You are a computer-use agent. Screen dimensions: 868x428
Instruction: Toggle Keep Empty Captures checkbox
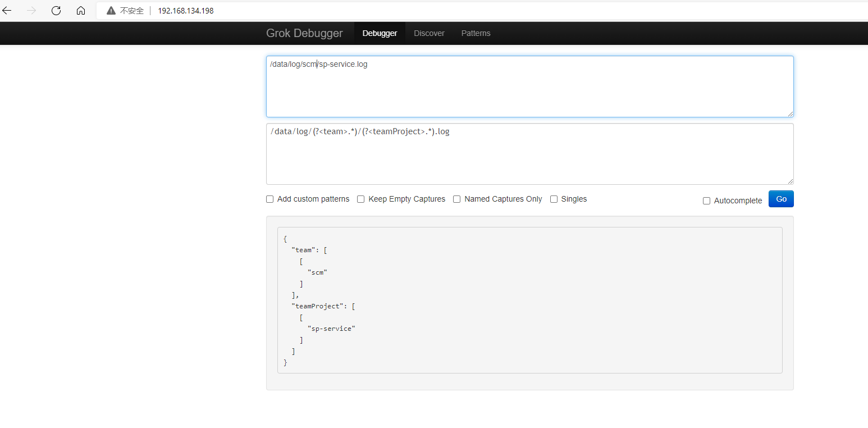[x=361, y=199]
